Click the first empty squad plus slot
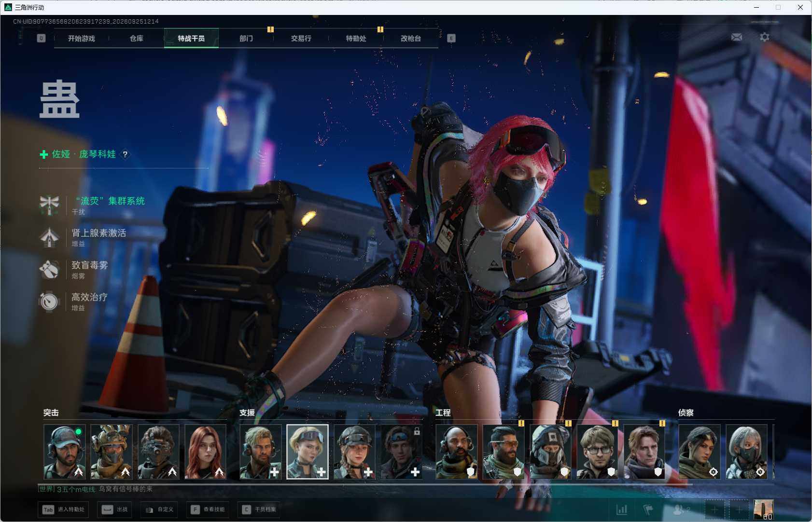 click(714, 509)
